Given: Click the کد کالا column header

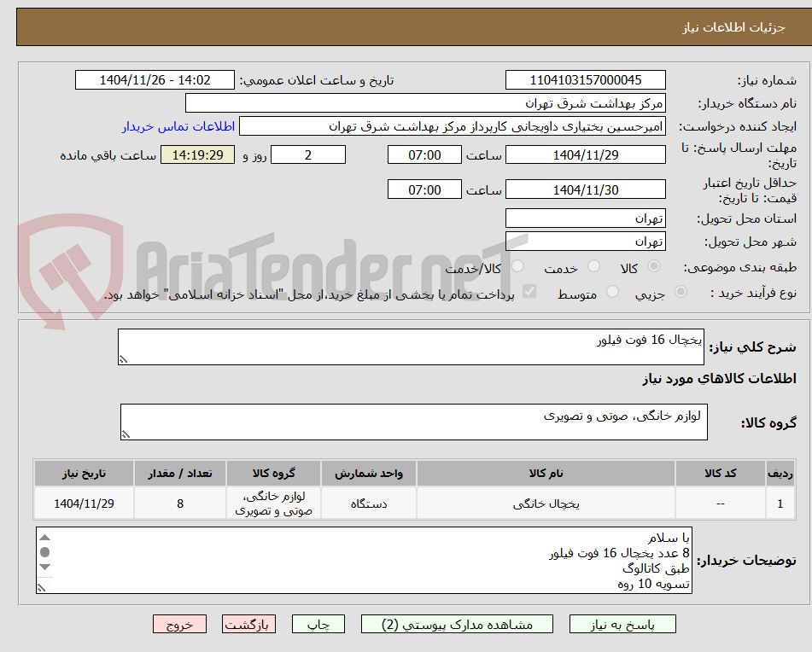Looking at the screenshot, I should tap(721, 474).
